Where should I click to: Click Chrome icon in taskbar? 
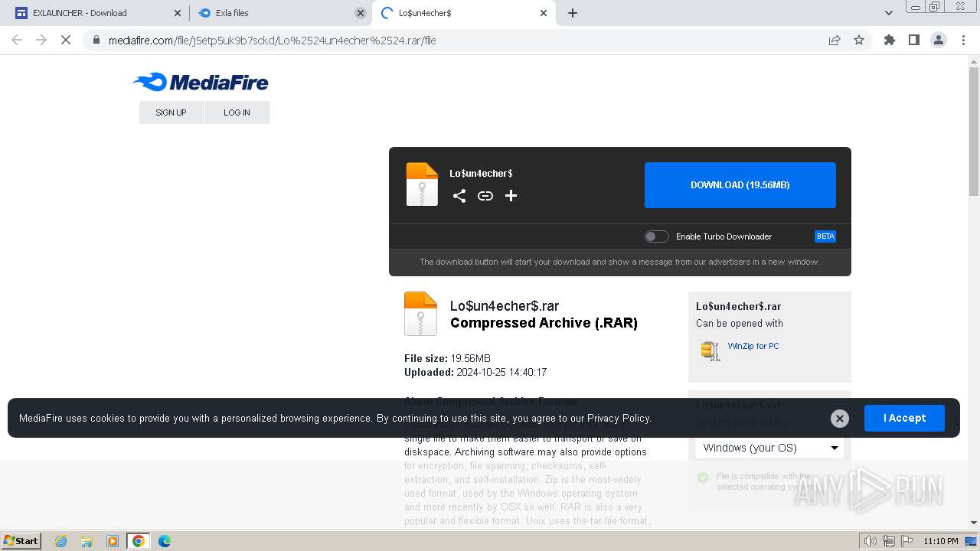point(139,541)
